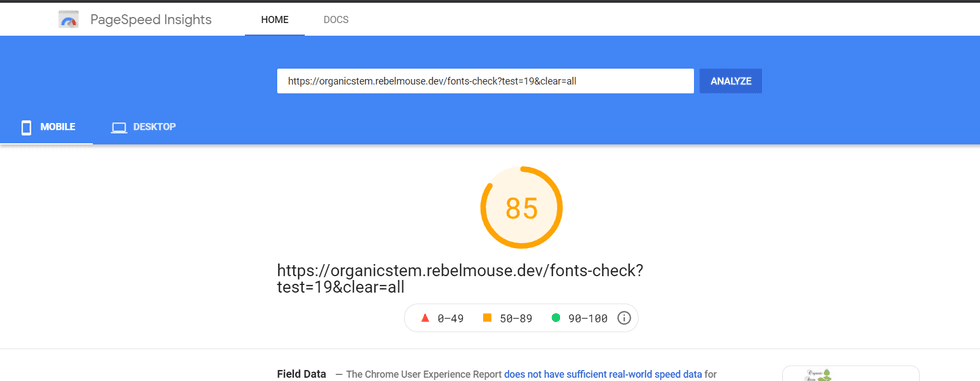
Task: Click the PageSpeed Insights title text
Action: pos(151,19)
